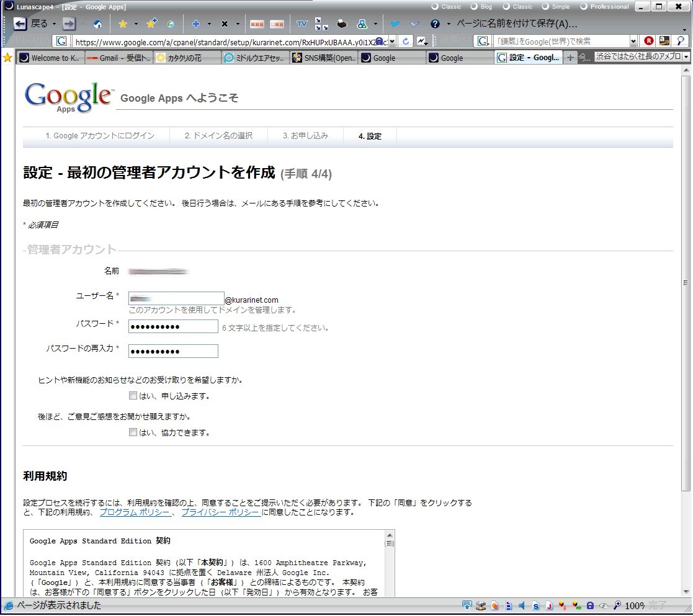Image resolution: width=693 pixels, height=616 pixels.
Task: Select the first Classic skin radio
Action: (x=435, y=7)
